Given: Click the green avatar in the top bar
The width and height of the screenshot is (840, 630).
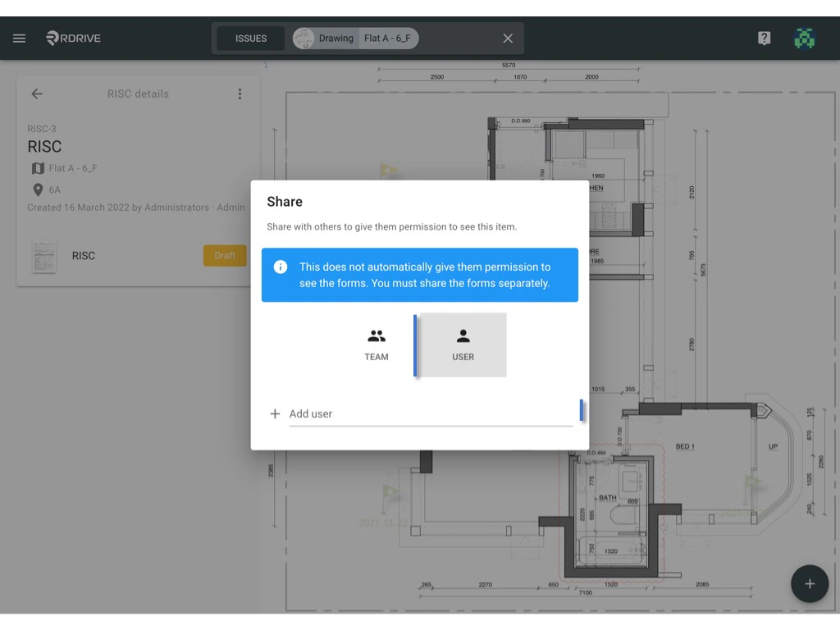Looking at the screenshot, I should (x=805, y=38).
